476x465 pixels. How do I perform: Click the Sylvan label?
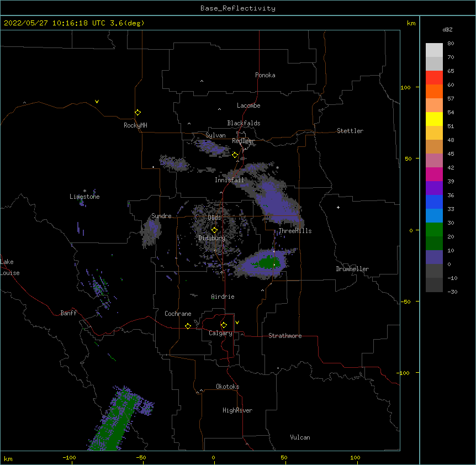point(215,135)
